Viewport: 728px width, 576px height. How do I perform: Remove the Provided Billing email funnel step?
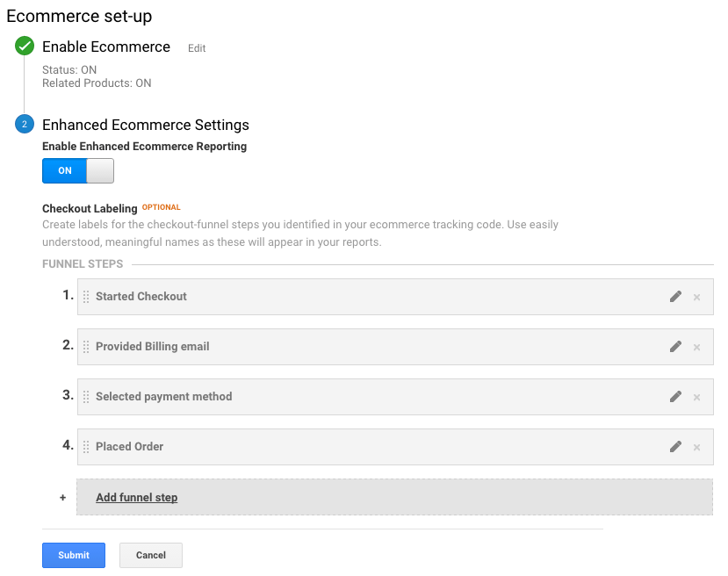click(x=696, y=347)
